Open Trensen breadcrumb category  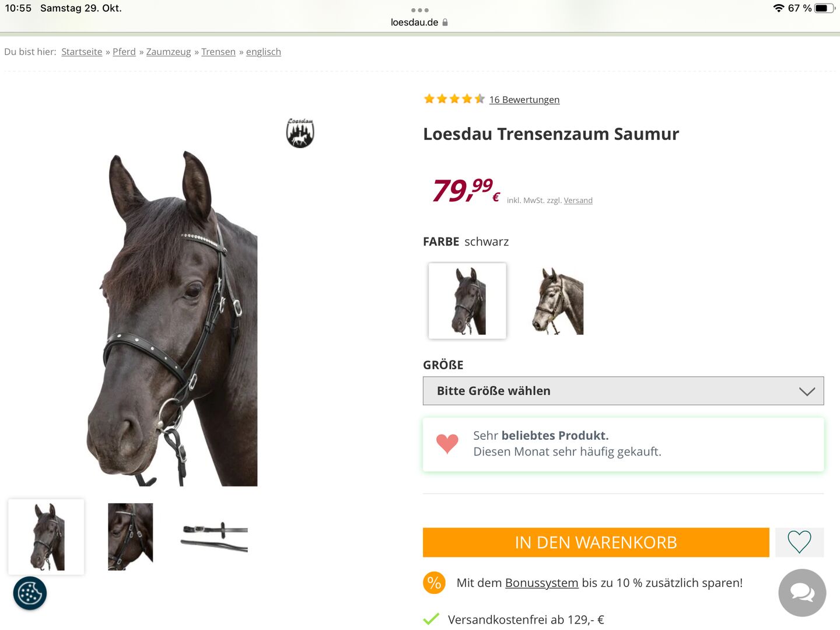tap(218, 52)
